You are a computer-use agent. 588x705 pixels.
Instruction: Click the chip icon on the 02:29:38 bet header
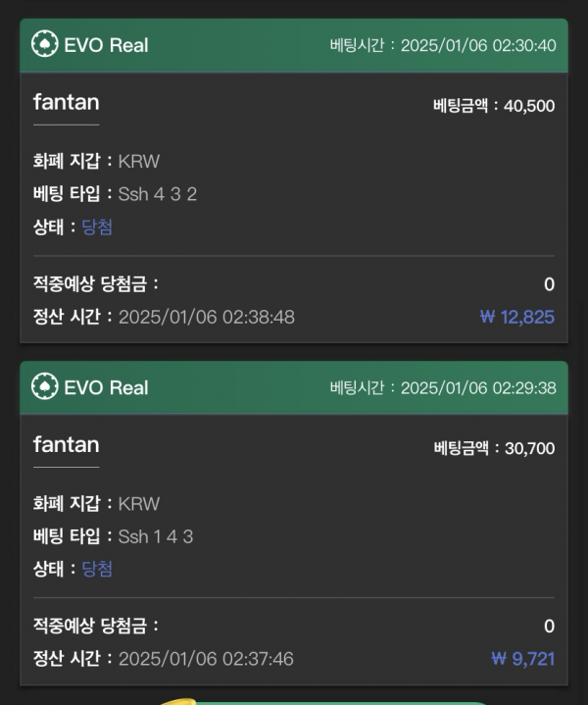tap(44, 387)
